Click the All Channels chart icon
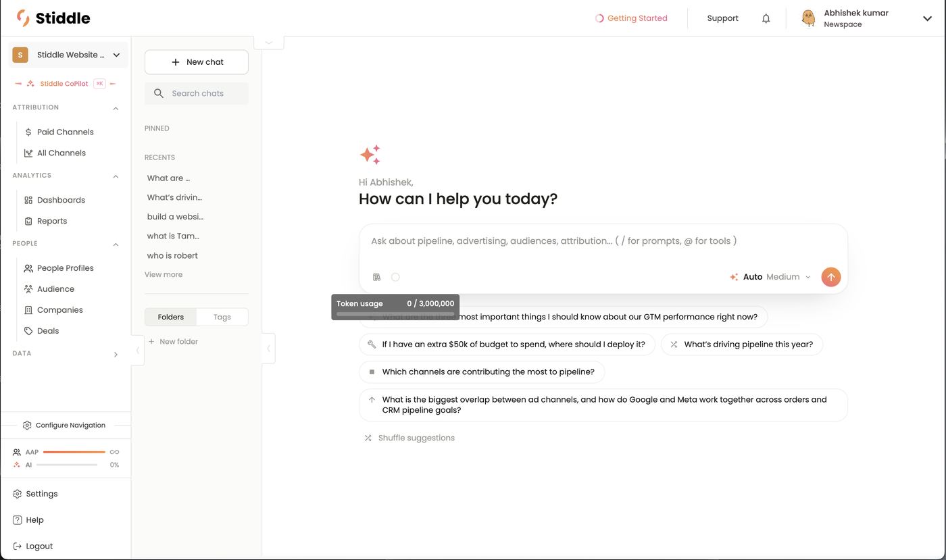Viewport: 946px width, 560px height. pos(28,153)
